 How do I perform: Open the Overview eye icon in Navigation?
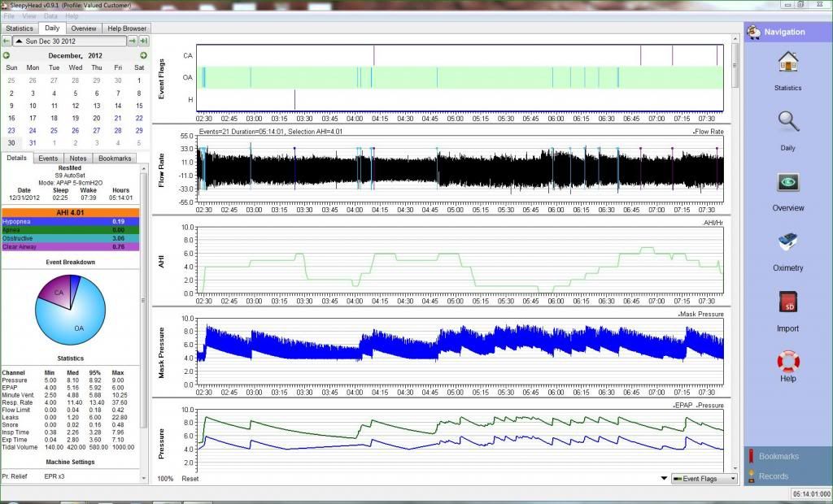tap(787, 183)
